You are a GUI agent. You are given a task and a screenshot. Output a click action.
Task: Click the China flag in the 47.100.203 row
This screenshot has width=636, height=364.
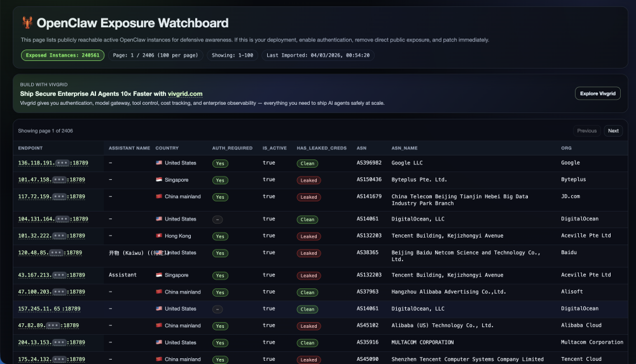pyautogui.click(x=159, y=292)
